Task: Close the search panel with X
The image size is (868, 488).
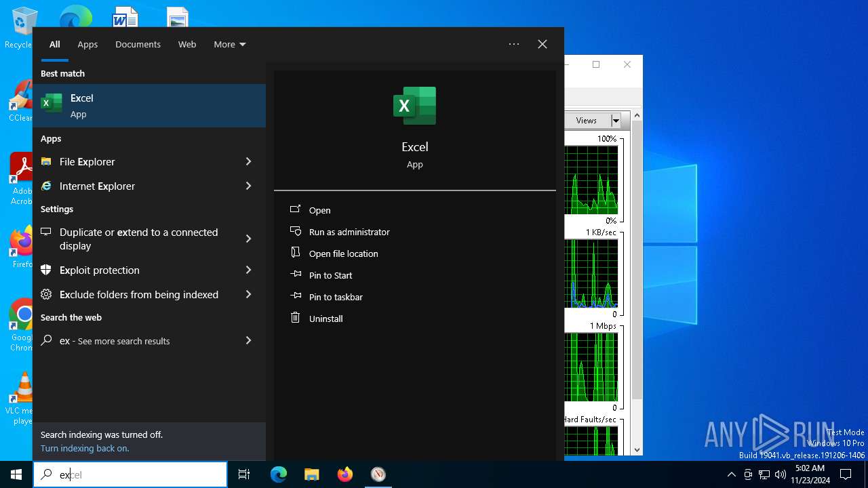Action: (542, 44)
